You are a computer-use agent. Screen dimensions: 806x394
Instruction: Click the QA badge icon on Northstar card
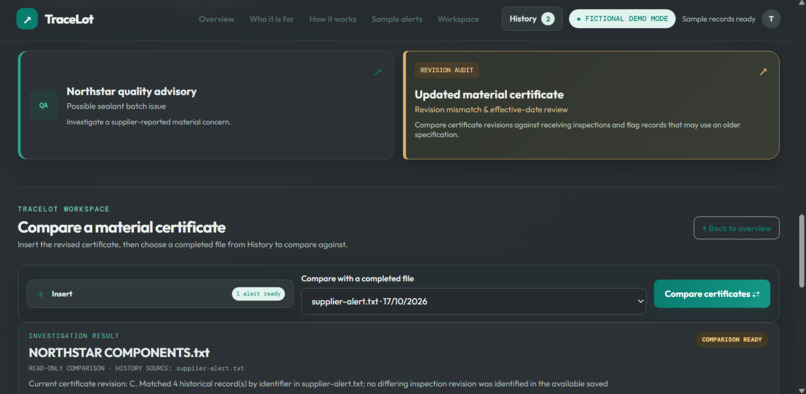[x=44, y=105]
